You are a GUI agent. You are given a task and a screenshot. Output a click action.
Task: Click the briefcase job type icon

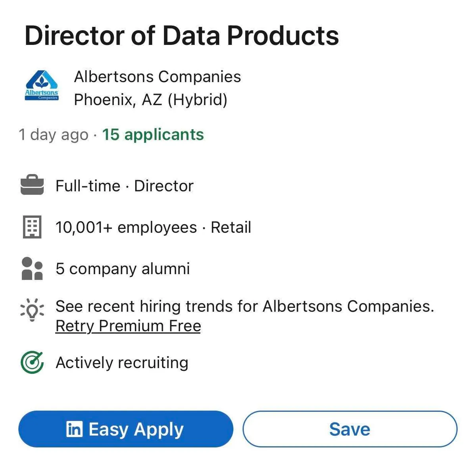(x=32, y=185)
